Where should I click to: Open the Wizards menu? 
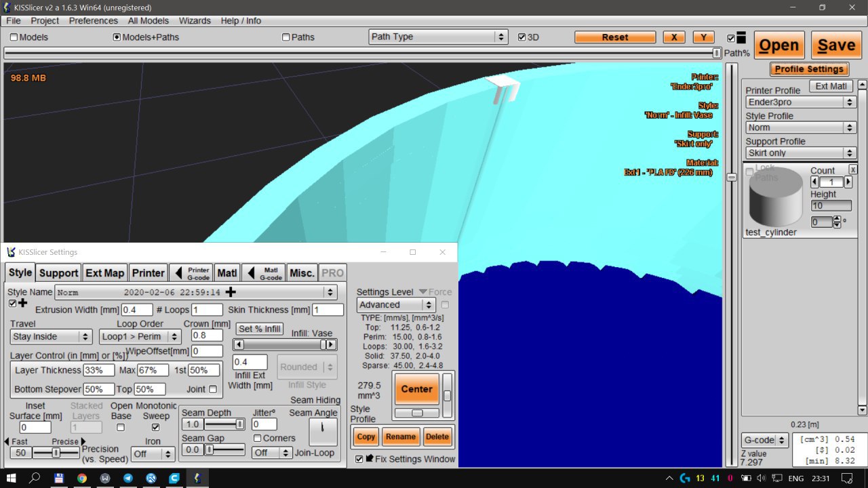pos(195,21)
